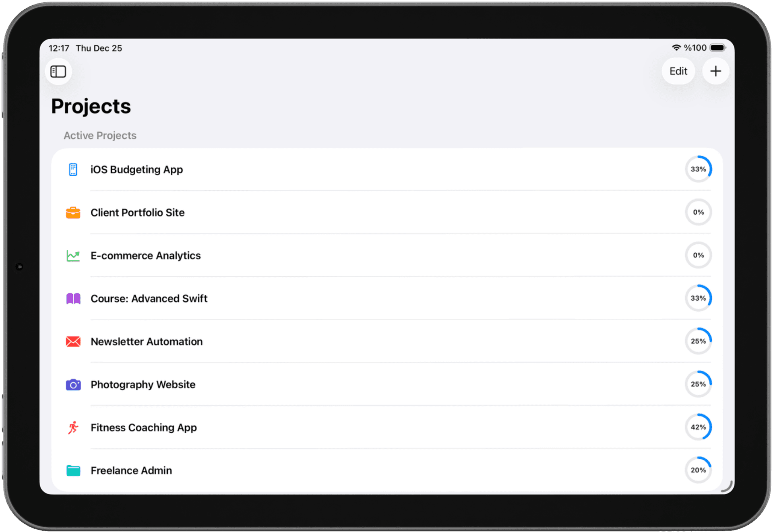Click the briefcase icon for Client Portfolio Site
Viewport: 773px width, 532px height.
click(73, 212)
